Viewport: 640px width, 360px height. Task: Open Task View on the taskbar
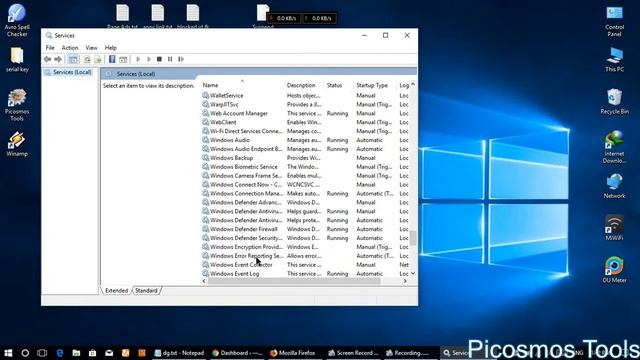pos(42,353)
